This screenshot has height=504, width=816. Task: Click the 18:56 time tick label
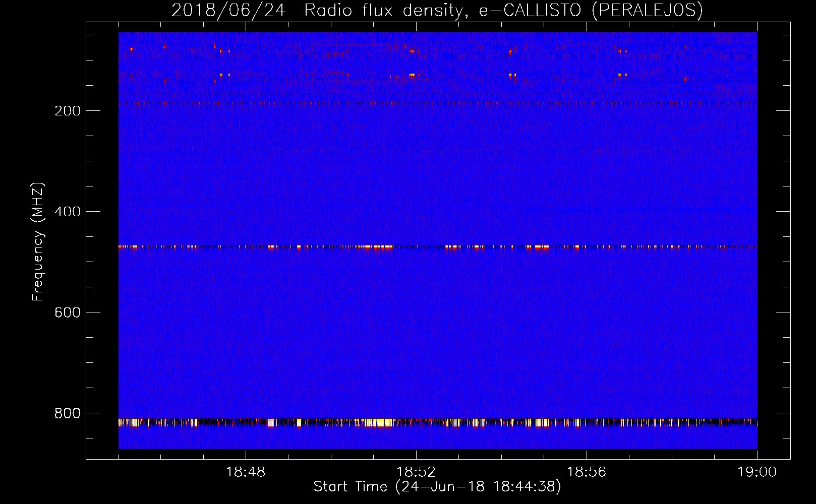[587, 472]
